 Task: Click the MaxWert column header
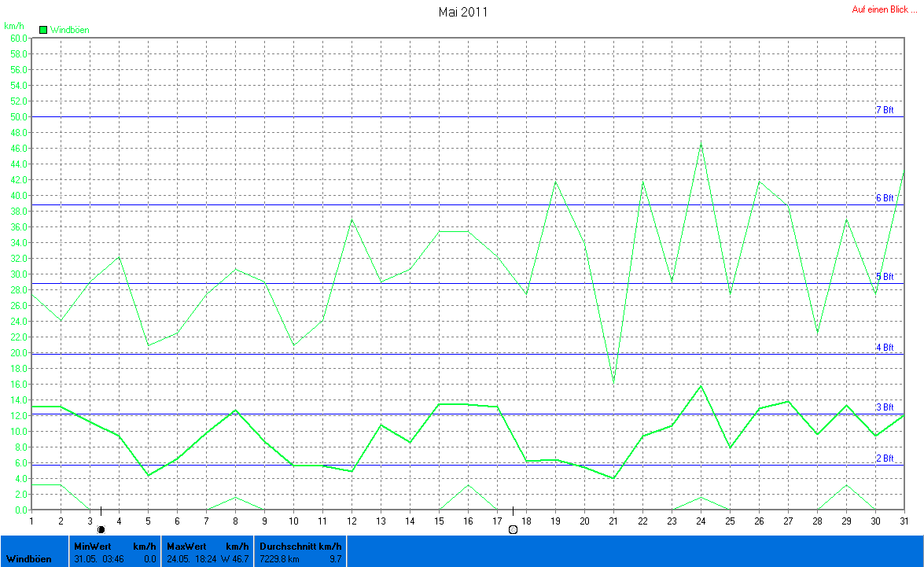[x=186, y=547]
